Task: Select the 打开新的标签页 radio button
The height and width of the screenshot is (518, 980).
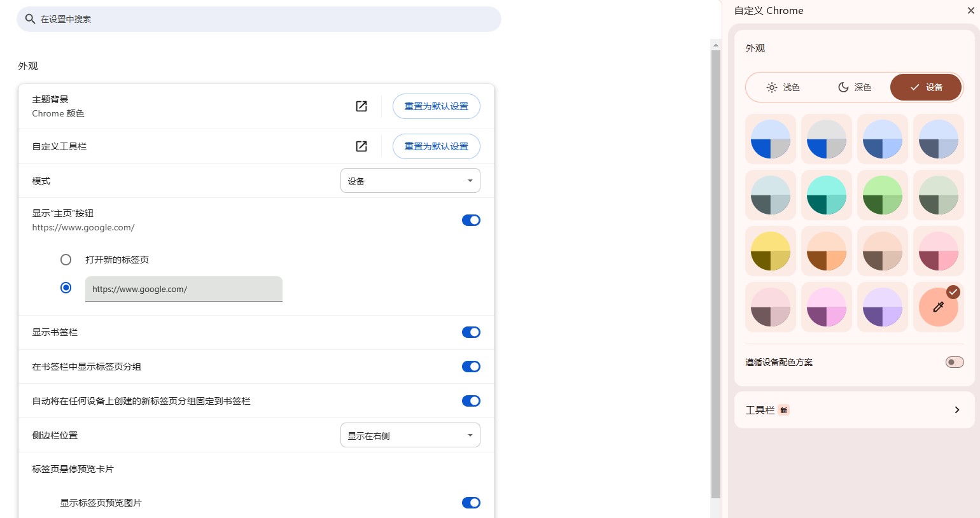Action: click(66, 260)
